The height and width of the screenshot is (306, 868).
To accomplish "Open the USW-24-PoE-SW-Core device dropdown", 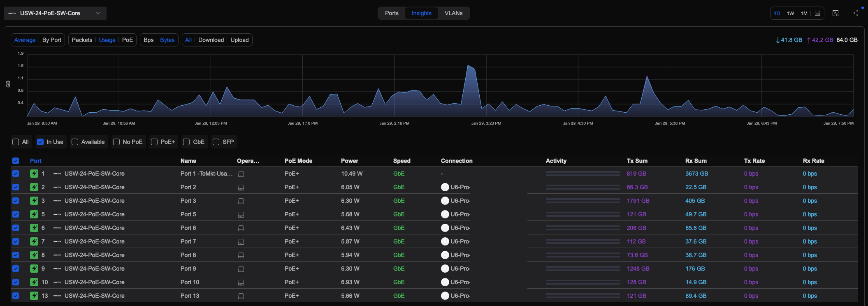I will point(55,13).
